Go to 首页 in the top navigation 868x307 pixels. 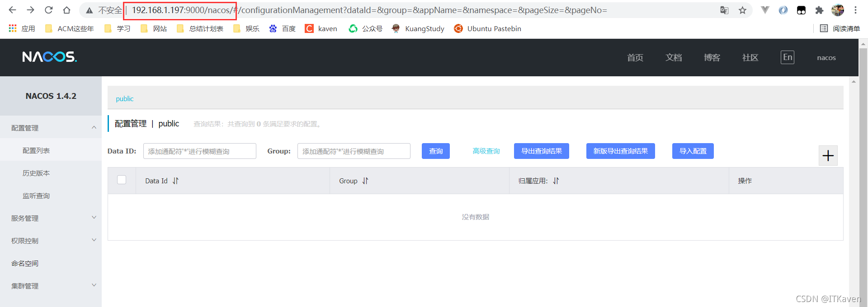click(x=635, y=57)
